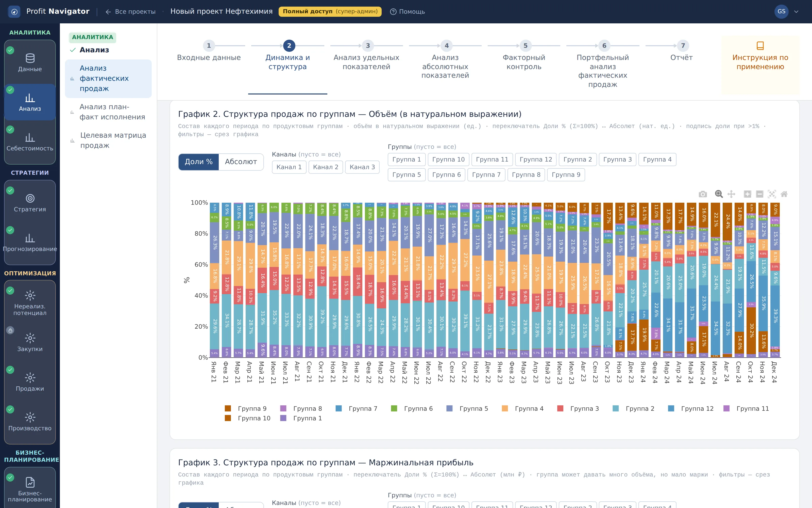Toggle Группа 2 legend color swatch

click(x=615, y=408)
